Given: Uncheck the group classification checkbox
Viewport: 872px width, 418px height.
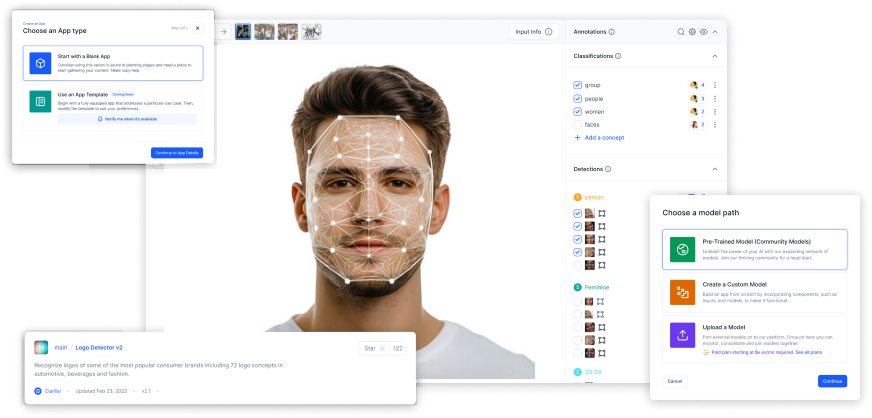Looking at the screenshot, I should (x=577, y=85).
